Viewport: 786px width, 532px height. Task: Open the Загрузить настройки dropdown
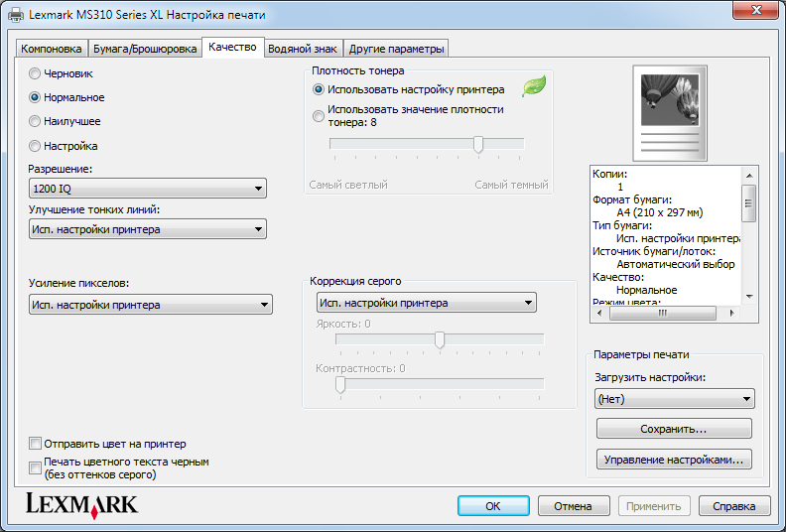pos(674,399)
